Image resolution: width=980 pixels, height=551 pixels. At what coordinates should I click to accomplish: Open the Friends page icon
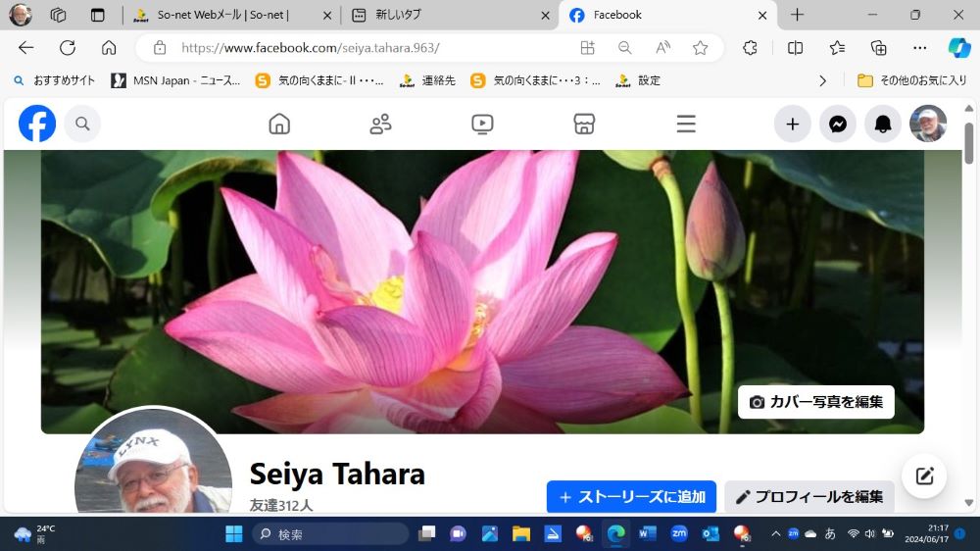380,124
